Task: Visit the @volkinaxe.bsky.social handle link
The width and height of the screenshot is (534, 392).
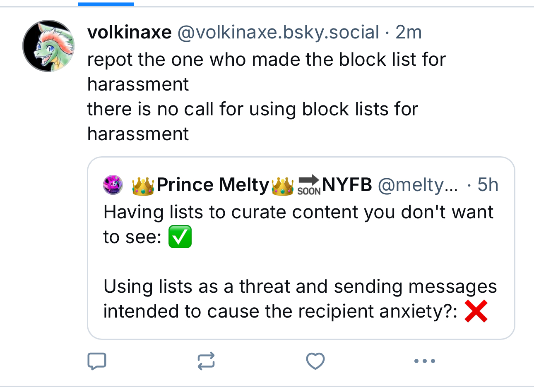Action: (x=278, y=32)
